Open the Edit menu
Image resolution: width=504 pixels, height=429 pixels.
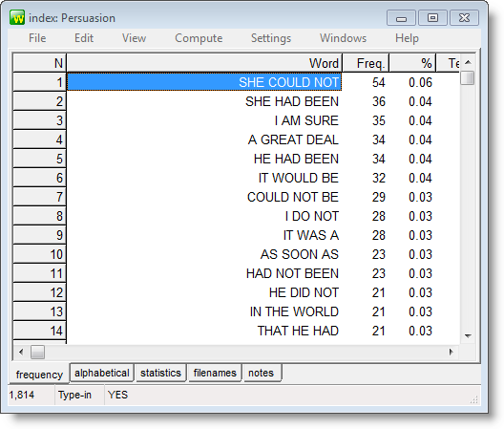[84, 38]
